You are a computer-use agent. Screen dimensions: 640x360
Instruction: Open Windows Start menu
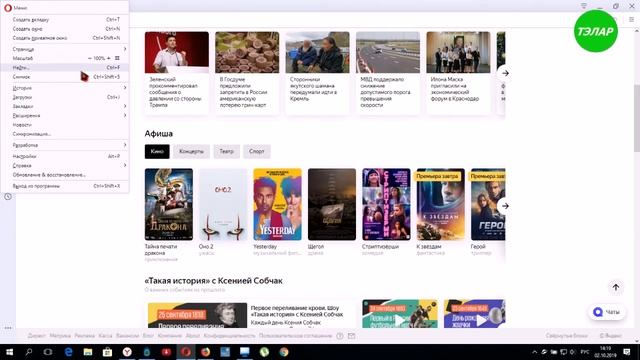(x=9, y=352)
